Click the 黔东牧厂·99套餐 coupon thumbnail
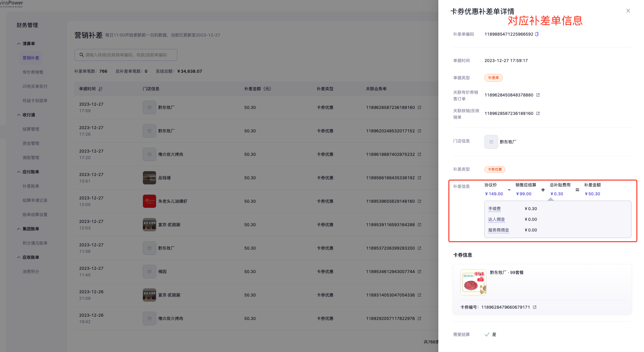 click(473, 282)
